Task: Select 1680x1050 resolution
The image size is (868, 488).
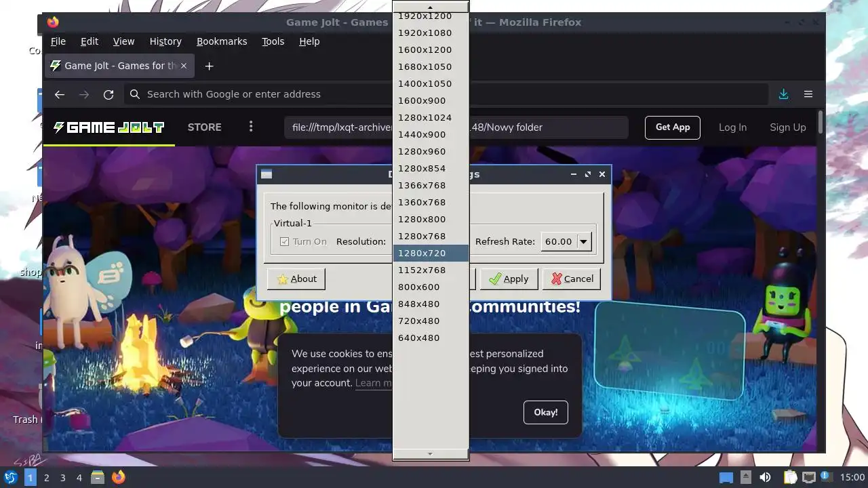Action: tap(431, 66)
